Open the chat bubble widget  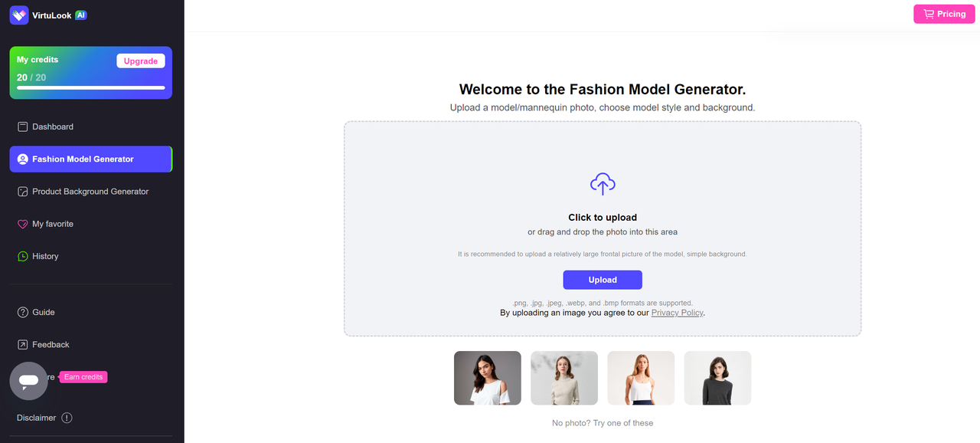pyautogui.click(x=28, y=381)
